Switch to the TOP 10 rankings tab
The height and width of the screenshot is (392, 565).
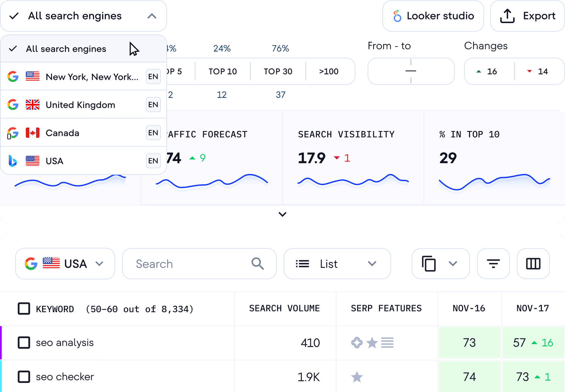tap(223, 71)
